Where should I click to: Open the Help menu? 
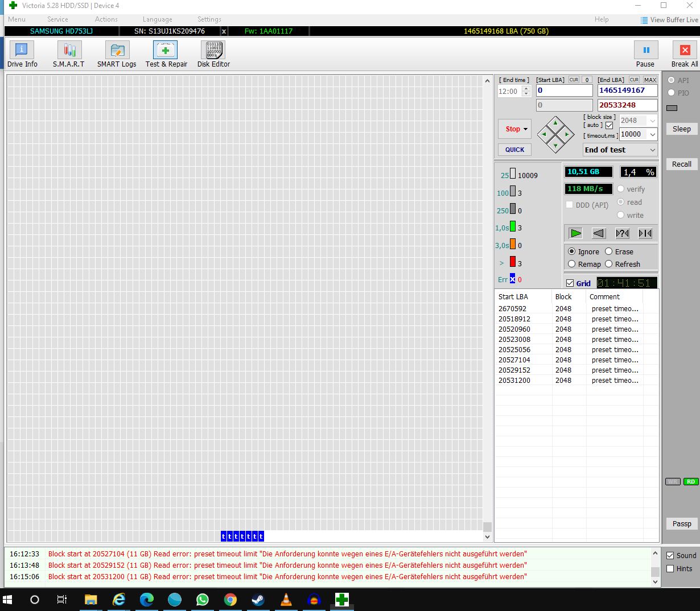(602, 19)
